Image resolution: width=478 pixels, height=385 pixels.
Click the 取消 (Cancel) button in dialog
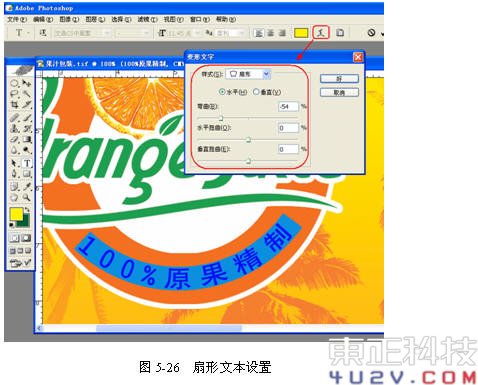(x=339, y=92)
